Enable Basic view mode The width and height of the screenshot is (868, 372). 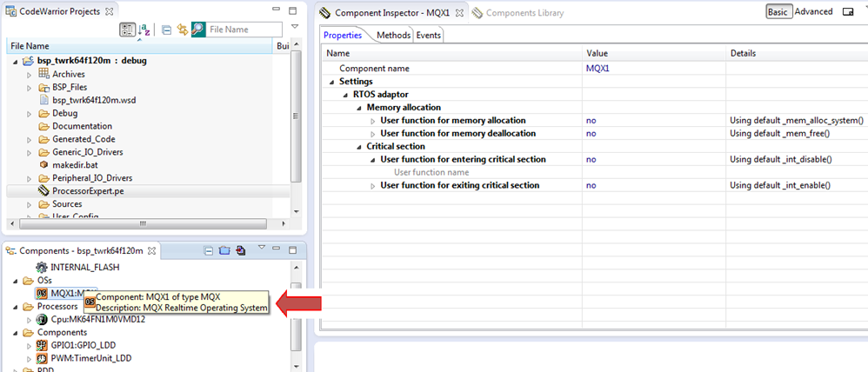tap(778, 11)
